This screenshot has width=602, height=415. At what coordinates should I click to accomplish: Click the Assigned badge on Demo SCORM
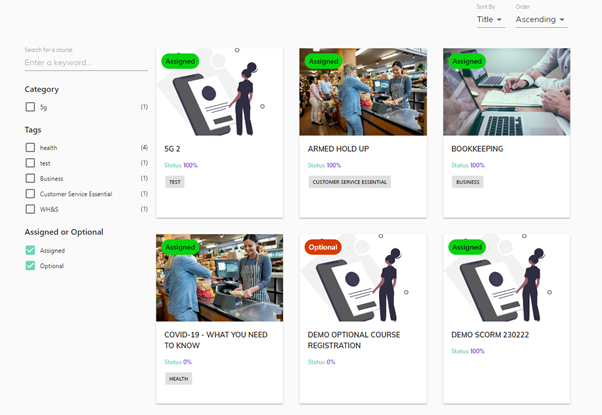(467, 247)
